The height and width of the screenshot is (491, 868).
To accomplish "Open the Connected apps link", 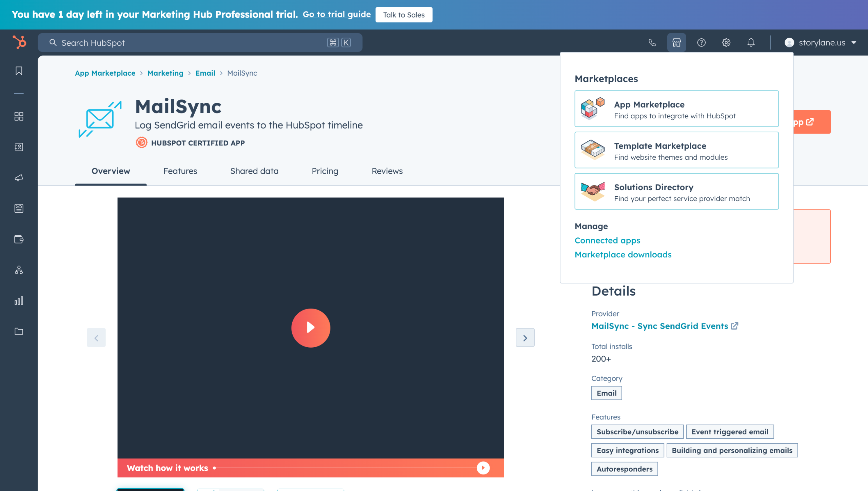I will 607,240.
